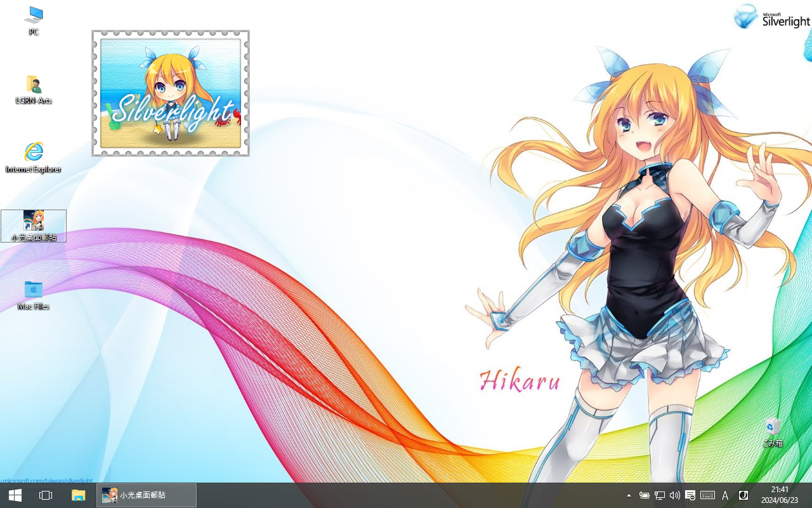Screen dimensions: 812x508
Task: Click the volume speaker tray icon
Action: (675, 495)
